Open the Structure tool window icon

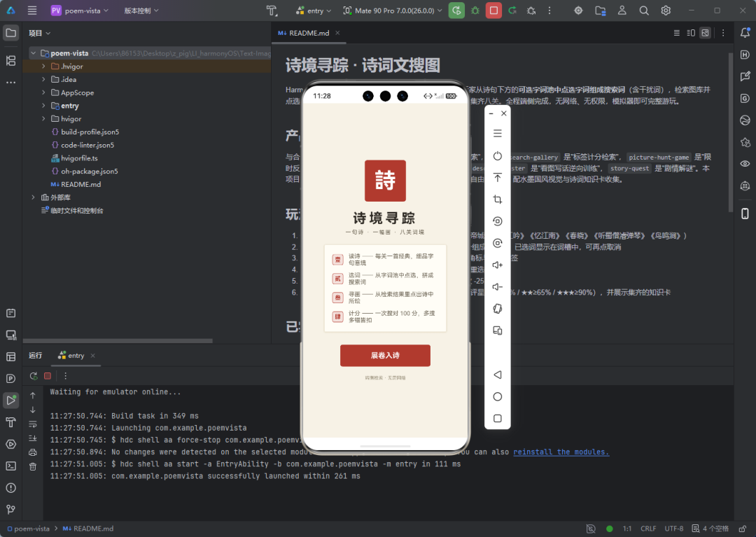point(10,60)
